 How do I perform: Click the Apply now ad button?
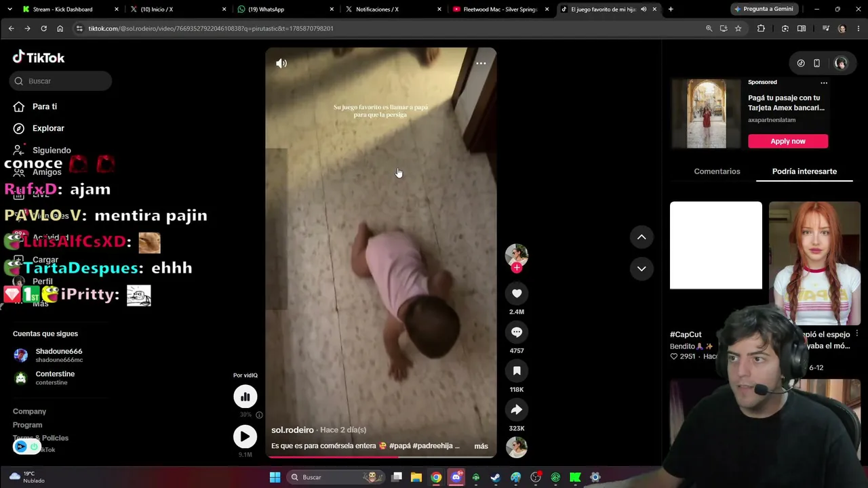coord(788,141)
